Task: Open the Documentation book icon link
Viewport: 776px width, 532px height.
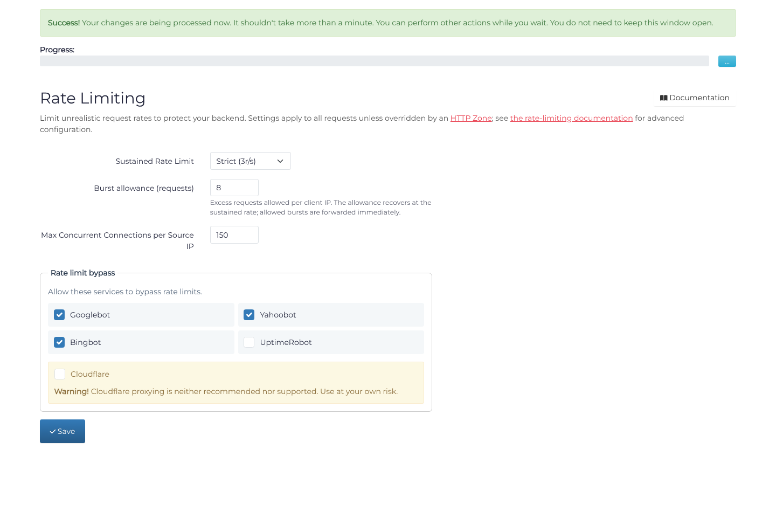Action: click(695, 98)
